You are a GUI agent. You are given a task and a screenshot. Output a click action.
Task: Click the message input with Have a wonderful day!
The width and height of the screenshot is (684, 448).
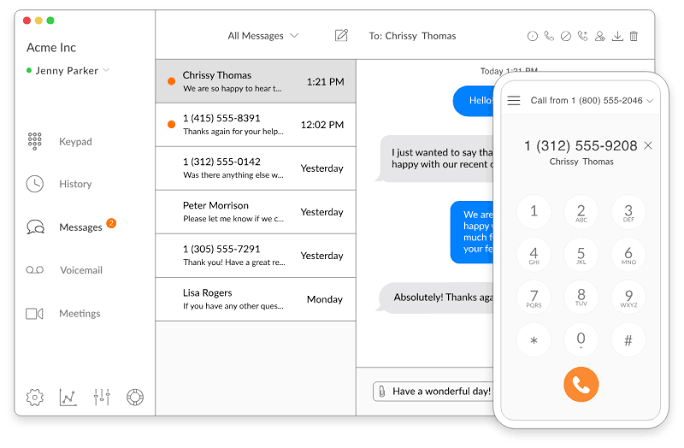point(433,391)
